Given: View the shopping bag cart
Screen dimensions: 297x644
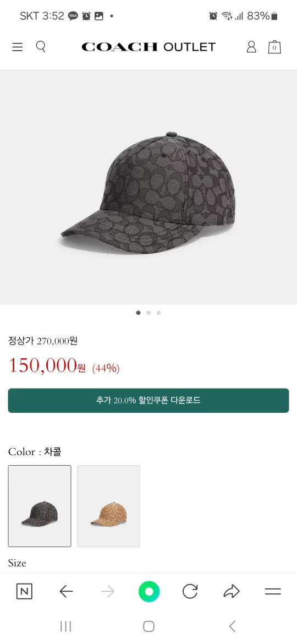Looking at the screenshot, I should [274, 47].
